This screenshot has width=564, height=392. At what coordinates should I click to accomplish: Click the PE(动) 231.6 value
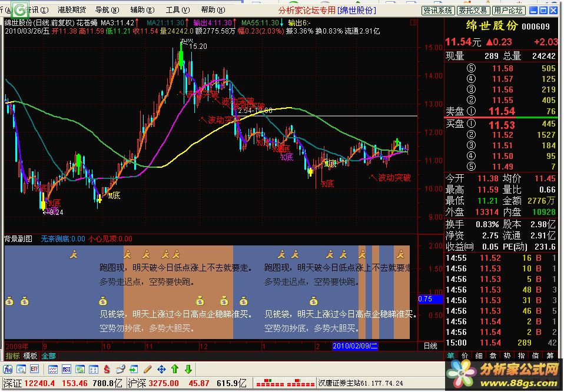[545, 247]
